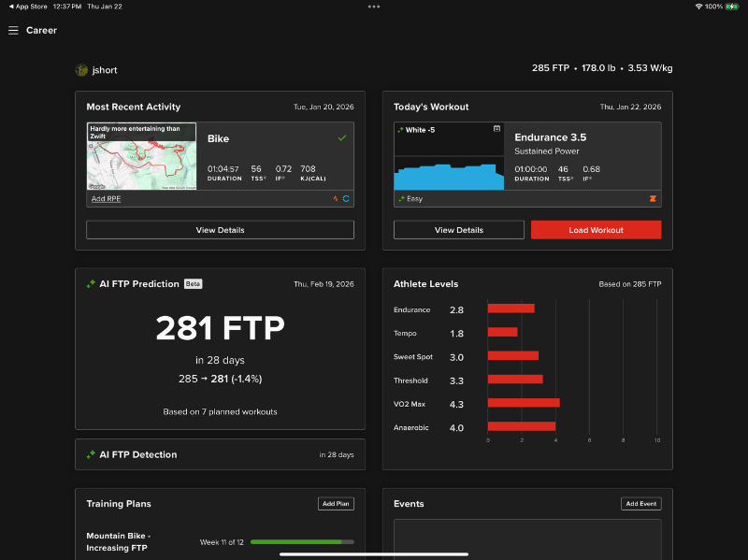
Task: Click the orange Strava sync icon
Action: pyautogui.click(x=337, y=198)
